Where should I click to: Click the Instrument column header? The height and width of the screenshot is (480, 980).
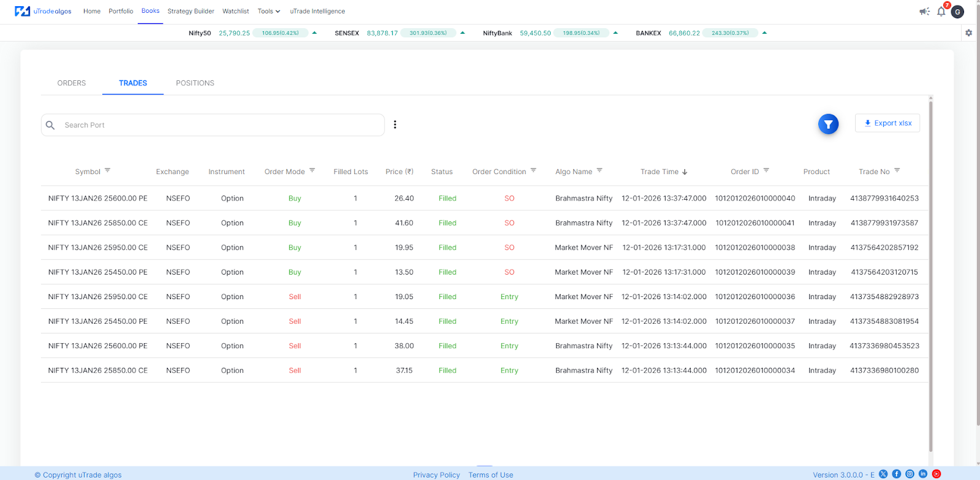point(227,172)
